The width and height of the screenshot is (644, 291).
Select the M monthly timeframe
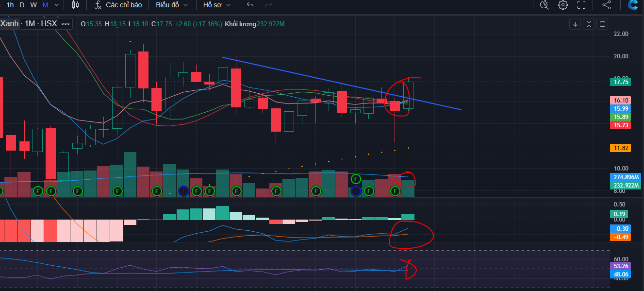coord(45,5)
